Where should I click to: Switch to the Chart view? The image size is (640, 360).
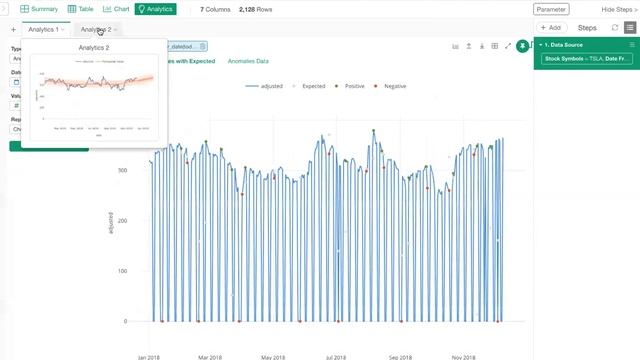click(x=116, y=9)
